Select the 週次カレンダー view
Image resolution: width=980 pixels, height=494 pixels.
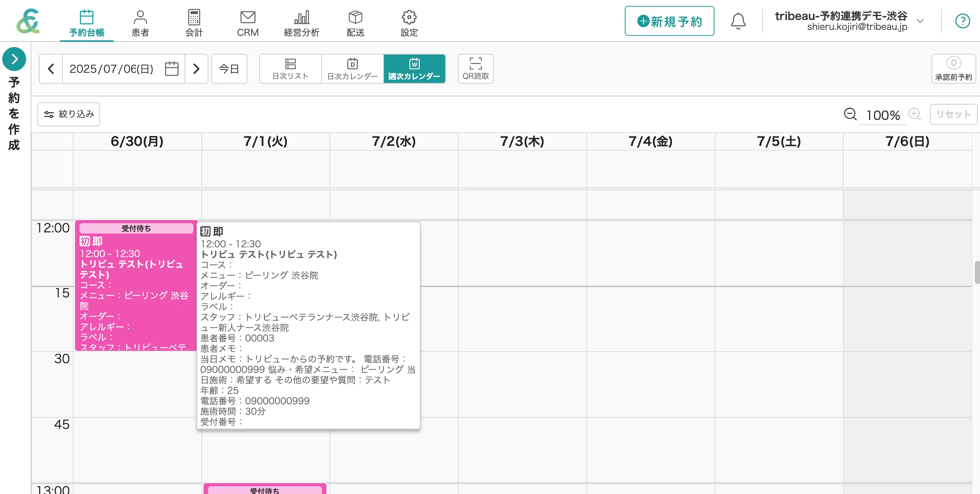(414, 68)
